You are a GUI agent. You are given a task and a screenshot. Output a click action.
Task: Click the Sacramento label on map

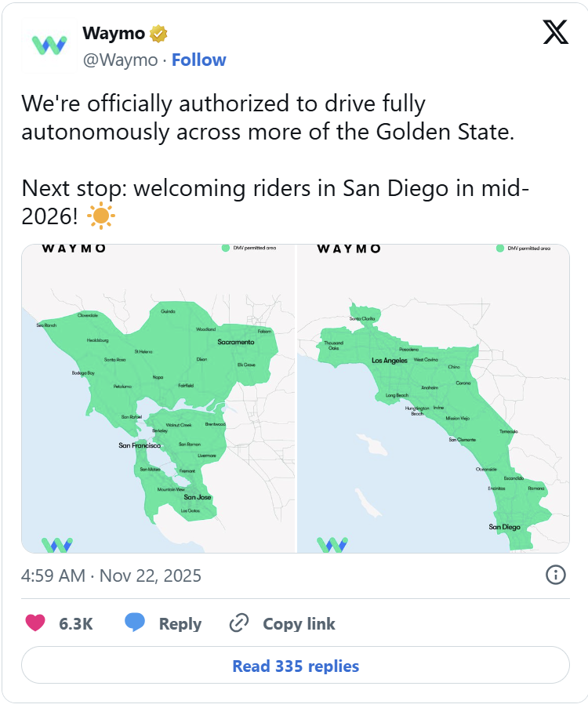tap(236, 342)
